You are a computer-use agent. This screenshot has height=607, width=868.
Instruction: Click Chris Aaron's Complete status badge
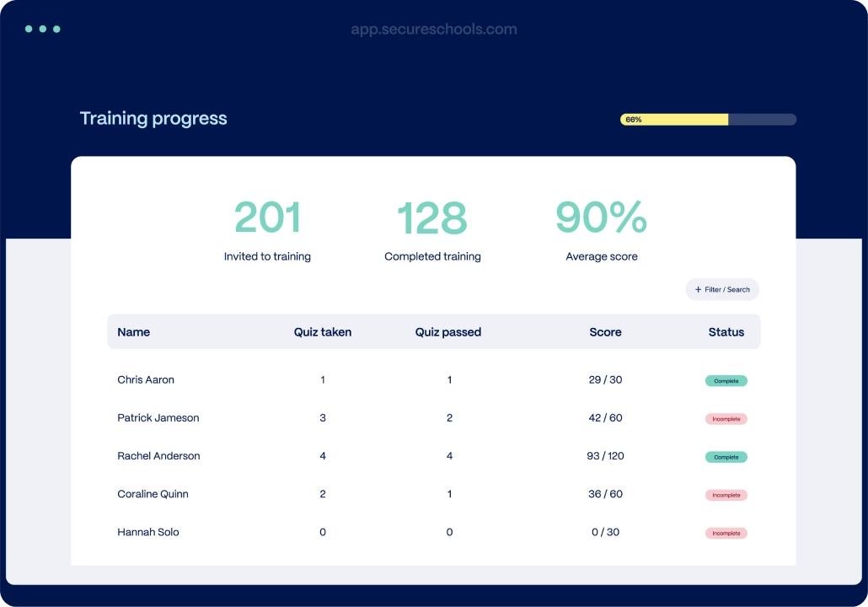point(726,381)
